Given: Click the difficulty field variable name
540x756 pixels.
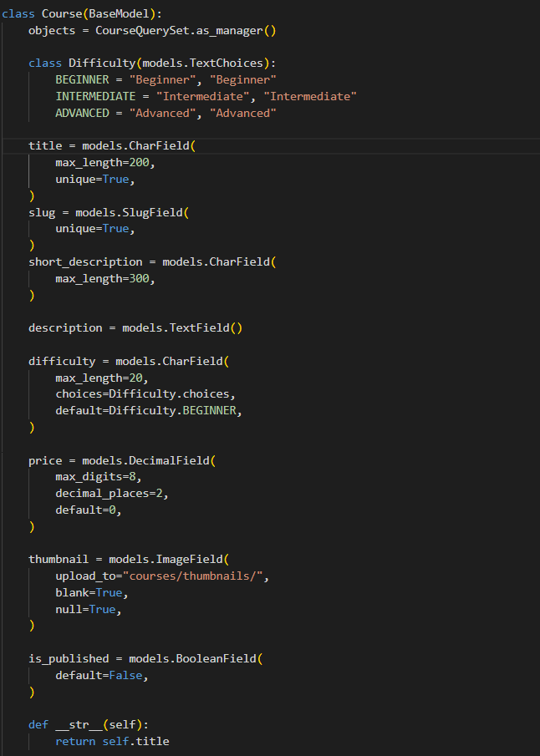Looking at the screenshot, I should coord(62,361).
